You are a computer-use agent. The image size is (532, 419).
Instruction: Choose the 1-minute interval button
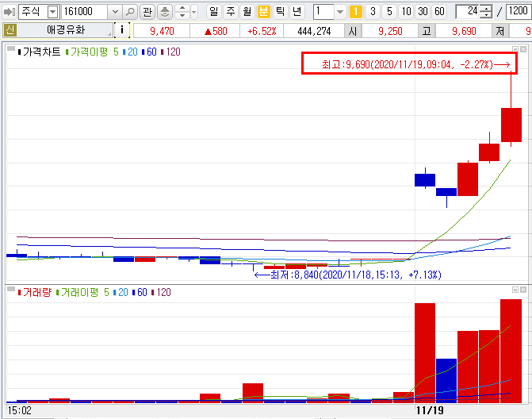(x=355, y=12)
